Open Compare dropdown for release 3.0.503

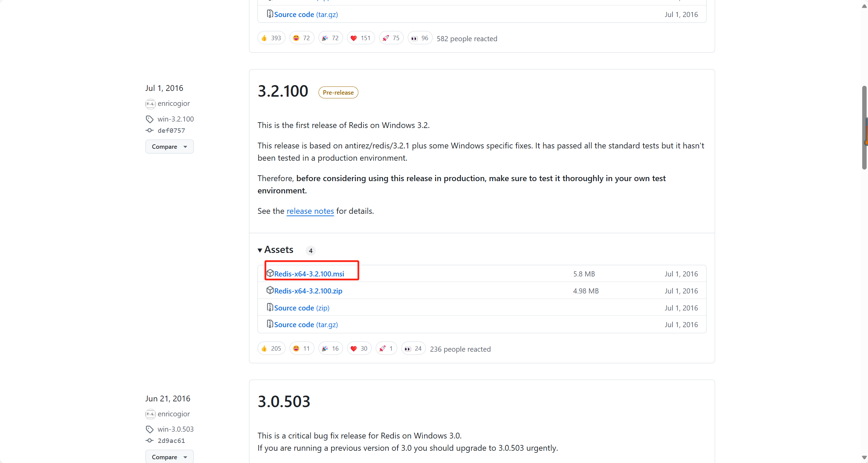[169, 457]
